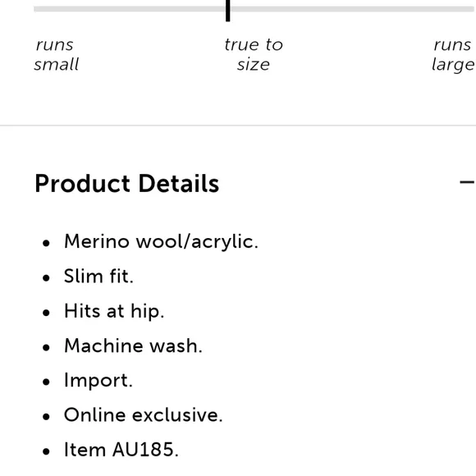Click the bullet before "Machine wash."
The image size is (476, 476).
coord(46,347)
